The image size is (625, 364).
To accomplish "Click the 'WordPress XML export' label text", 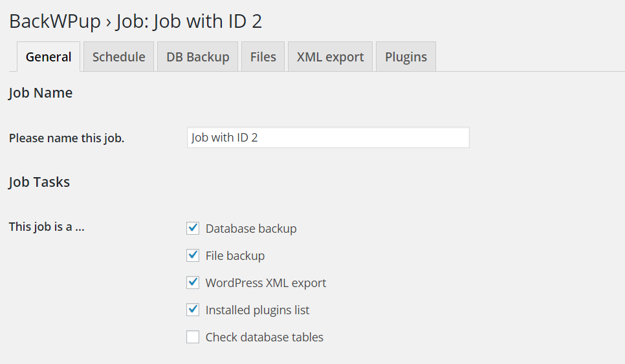I will pos(266,283).
